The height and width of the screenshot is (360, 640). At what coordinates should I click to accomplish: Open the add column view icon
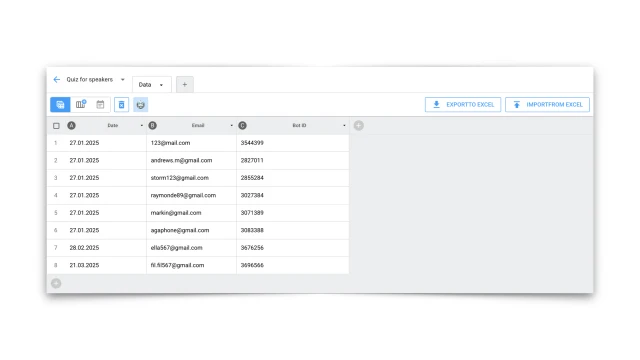81,104
